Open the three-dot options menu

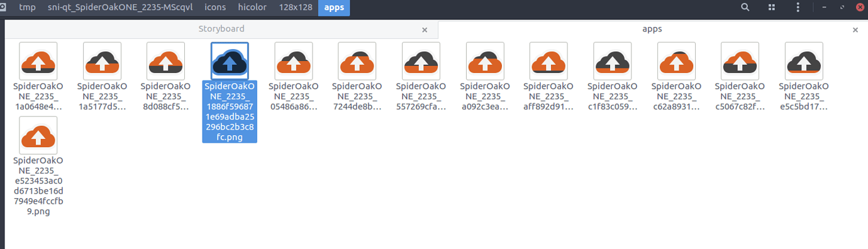tap(798, 8)
